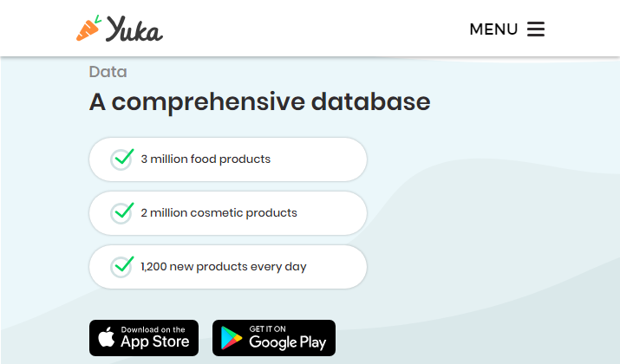
Task: Click the A comprehensive database heading
Action: [x=260, y=102]
